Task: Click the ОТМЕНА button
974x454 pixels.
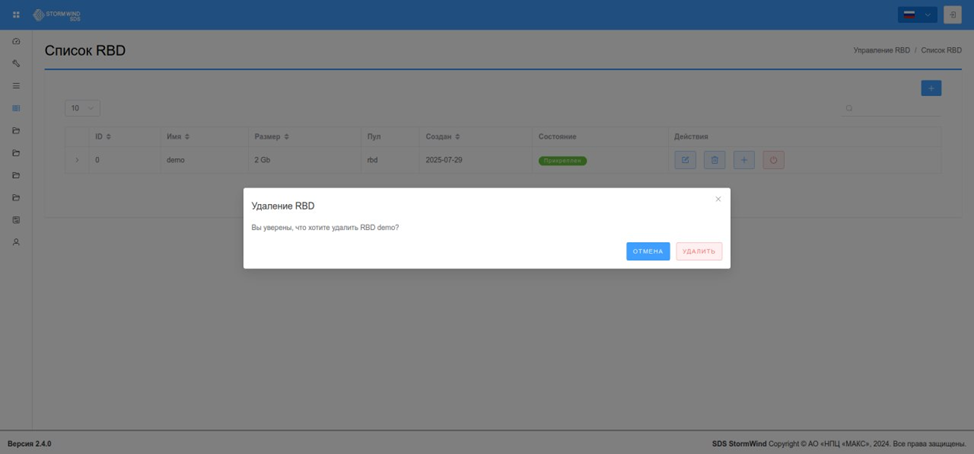Action: [x=648, y=252]
